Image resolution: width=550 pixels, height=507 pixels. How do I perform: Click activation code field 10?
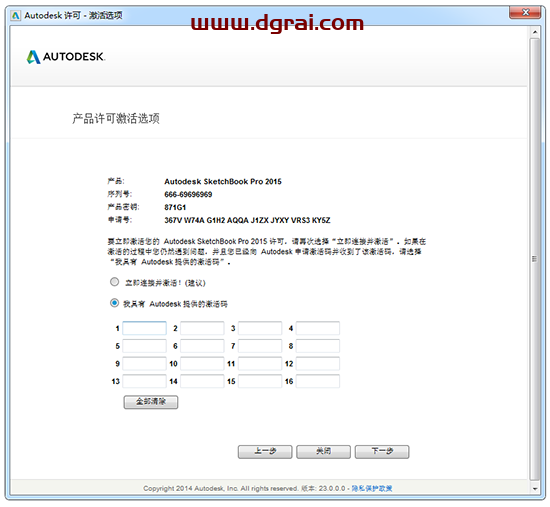pyautogui.click(x=202, y=363)
